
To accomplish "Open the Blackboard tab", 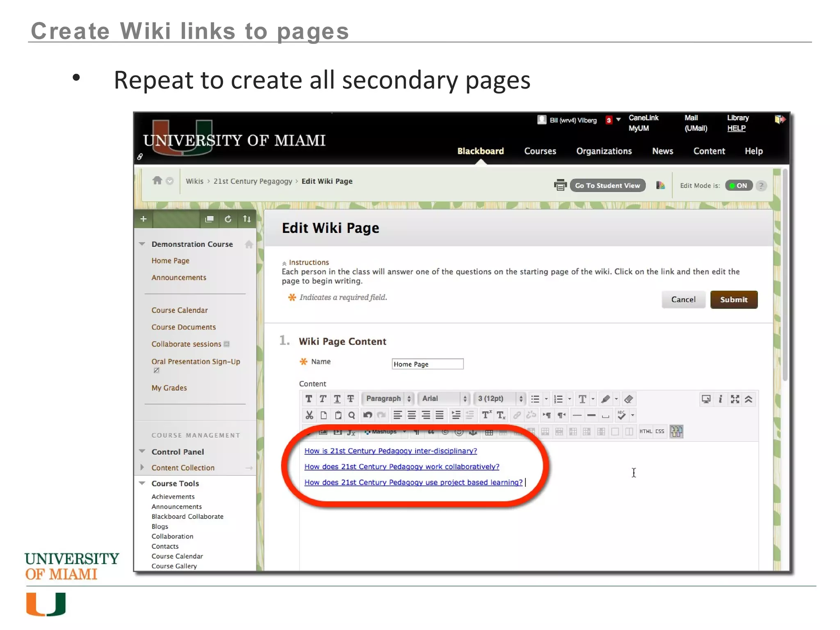I will (480, 151).
